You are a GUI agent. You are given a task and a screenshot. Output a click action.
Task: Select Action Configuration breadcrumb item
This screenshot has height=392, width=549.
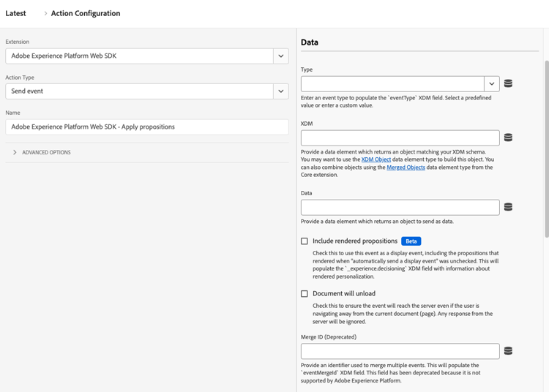click(86, 13)
